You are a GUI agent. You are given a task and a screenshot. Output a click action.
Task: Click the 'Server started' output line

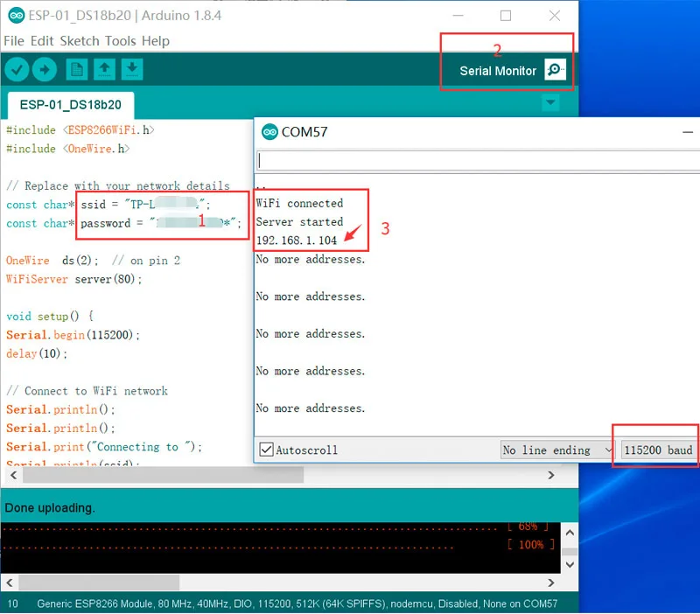[x=299, y=222]
